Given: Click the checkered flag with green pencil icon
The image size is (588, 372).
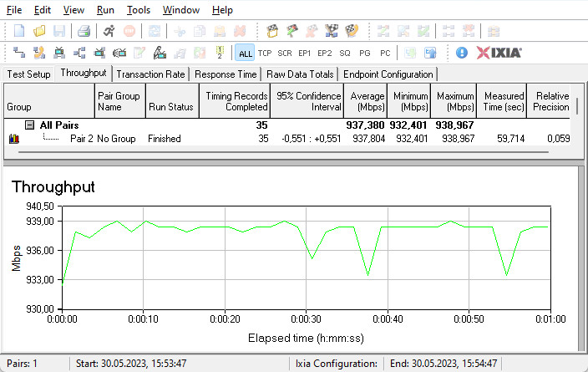Looking at the screenshot, I should point(292,31).
